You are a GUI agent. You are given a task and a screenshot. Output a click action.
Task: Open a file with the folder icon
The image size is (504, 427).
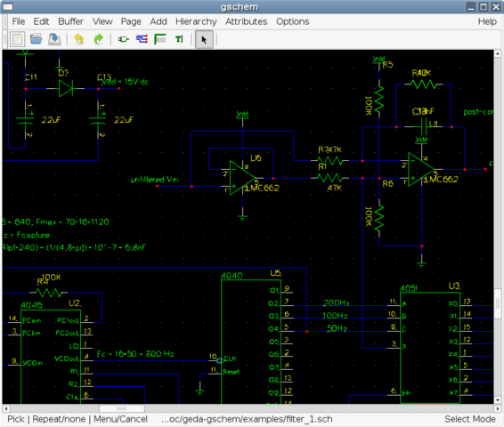36,39
